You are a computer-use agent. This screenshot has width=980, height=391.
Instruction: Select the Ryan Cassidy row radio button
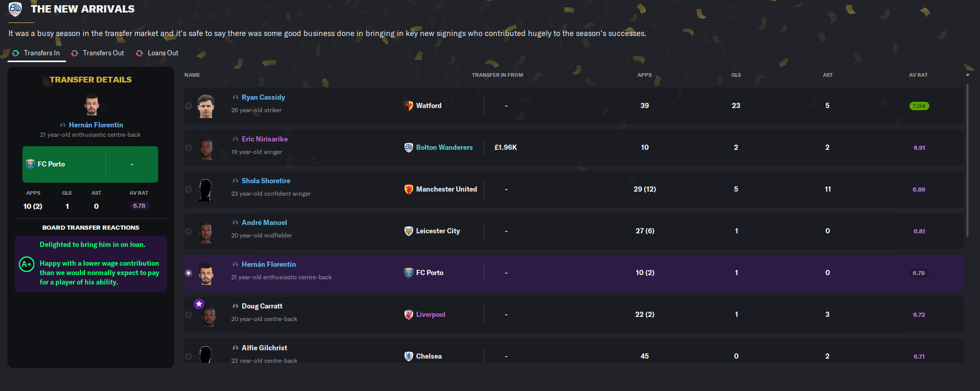pyautogui.click(x=188, y=106)
